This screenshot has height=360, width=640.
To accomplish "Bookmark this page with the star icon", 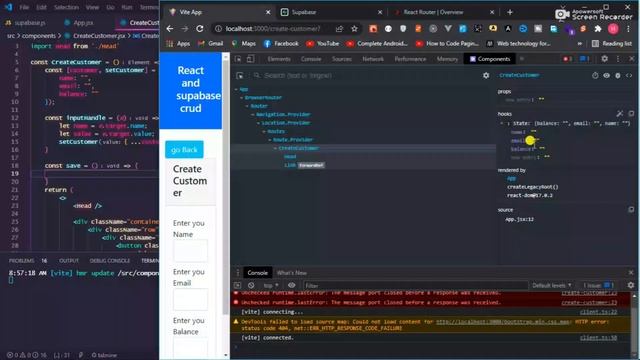I will pos(354,29).
